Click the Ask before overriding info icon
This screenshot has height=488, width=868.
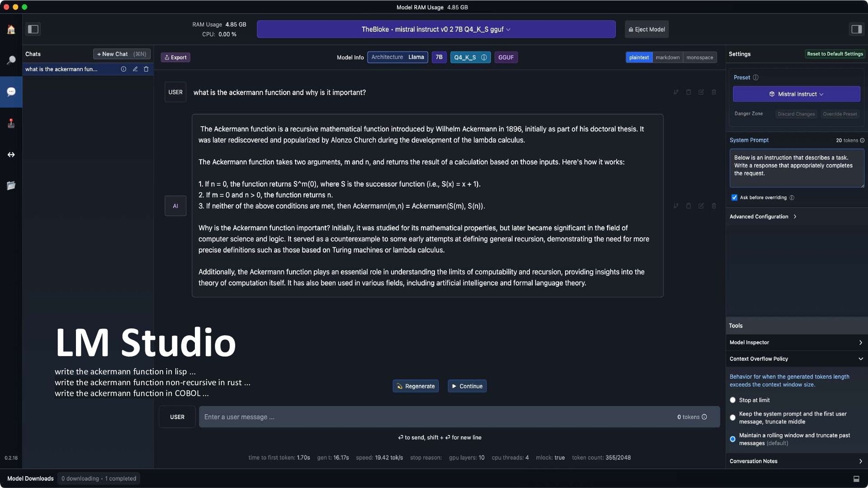coord(792,198)
